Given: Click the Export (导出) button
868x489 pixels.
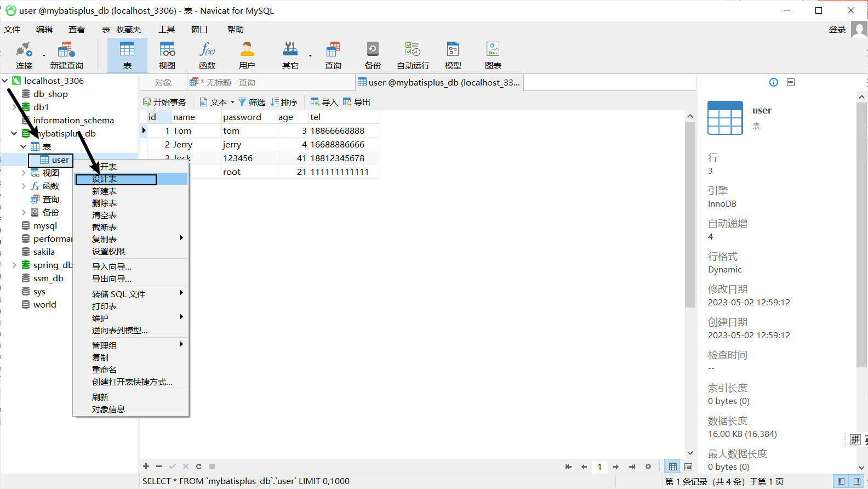Looking at the screenshot, I should pyautogui.click(x=357, y=102).
